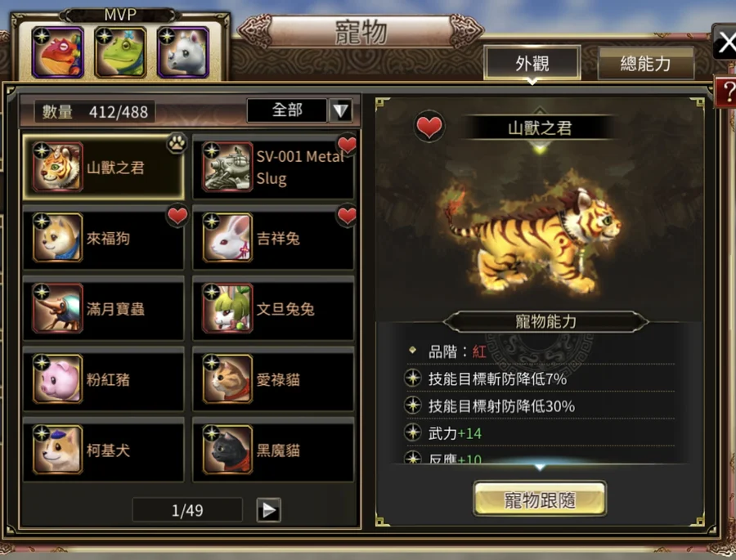
Task: Switch to the 總能力 tab
Action: 645,63
